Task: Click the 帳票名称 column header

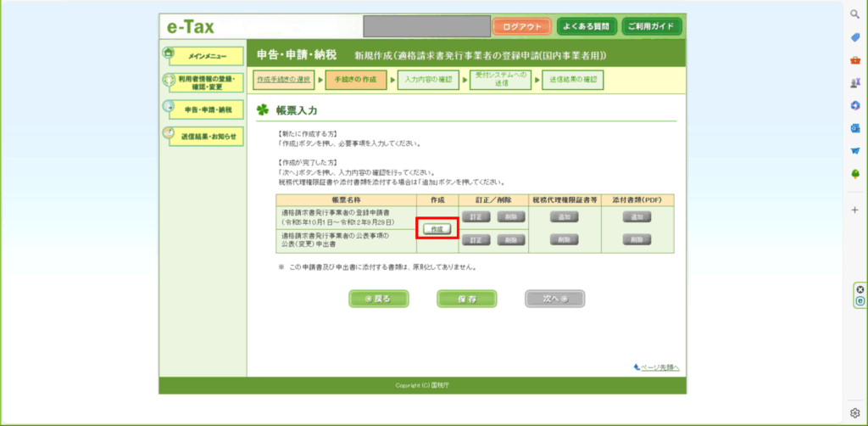Action: coord(346,199)
